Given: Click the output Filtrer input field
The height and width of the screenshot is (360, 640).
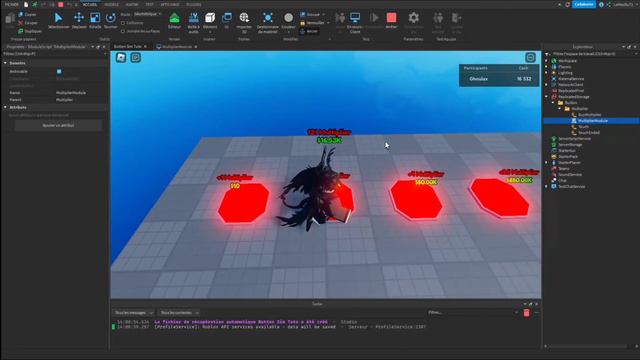Looking at the screenshot, I should coord(471,313).
